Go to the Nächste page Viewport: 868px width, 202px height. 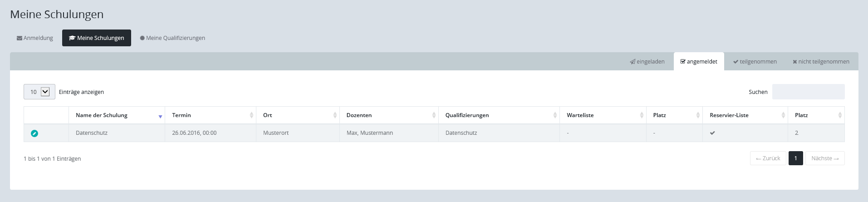(824, 158)
